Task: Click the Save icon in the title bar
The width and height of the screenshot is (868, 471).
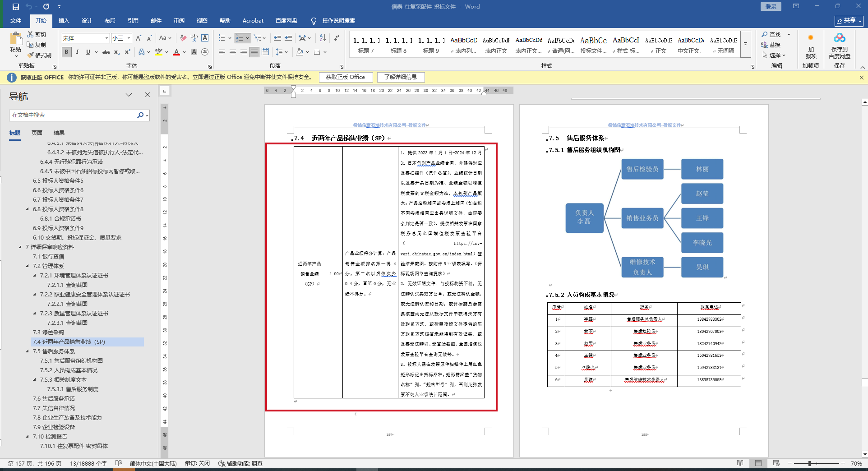Action: pyautogui.click(x=16, y=7)
